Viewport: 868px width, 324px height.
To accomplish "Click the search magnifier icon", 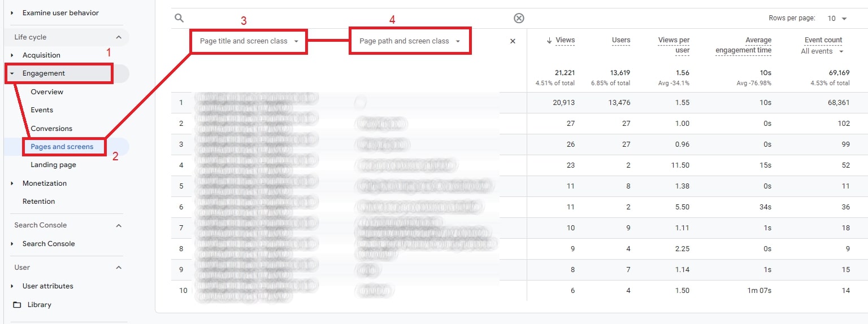I will (179, 18).
